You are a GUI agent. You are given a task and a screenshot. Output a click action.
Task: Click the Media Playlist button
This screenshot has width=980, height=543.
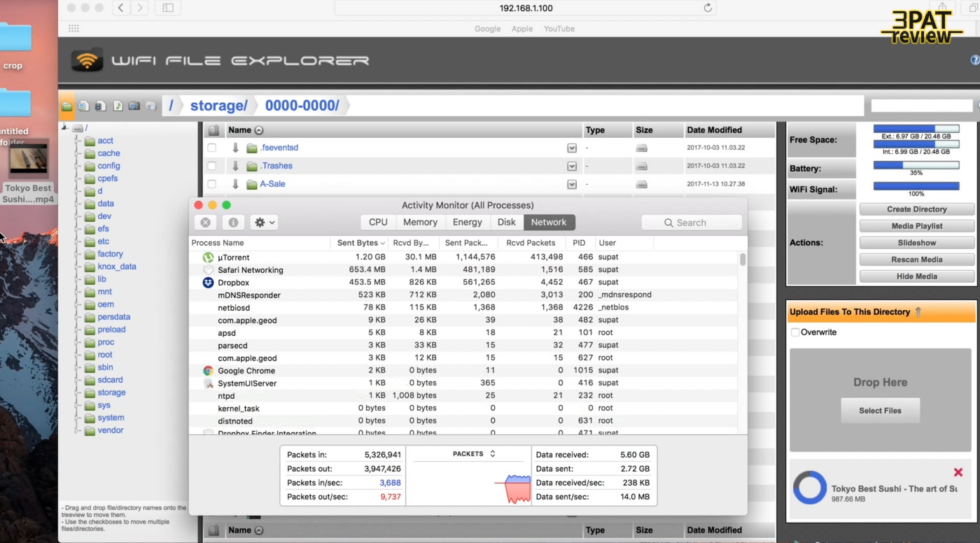[916, 226]
